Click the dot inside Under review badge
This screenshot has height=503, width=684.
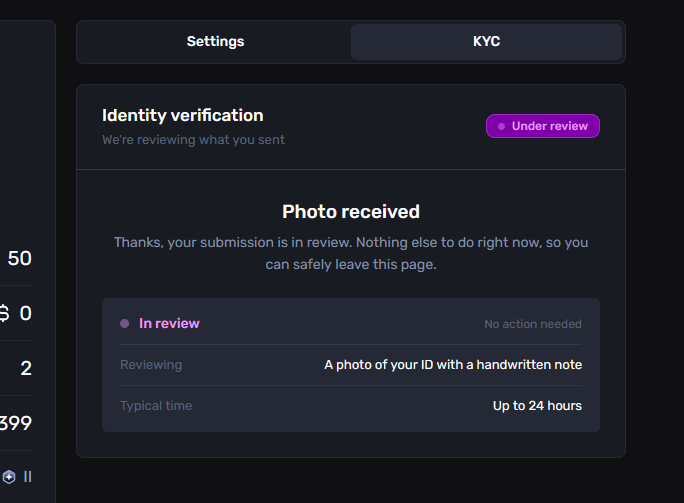point(501,126)
